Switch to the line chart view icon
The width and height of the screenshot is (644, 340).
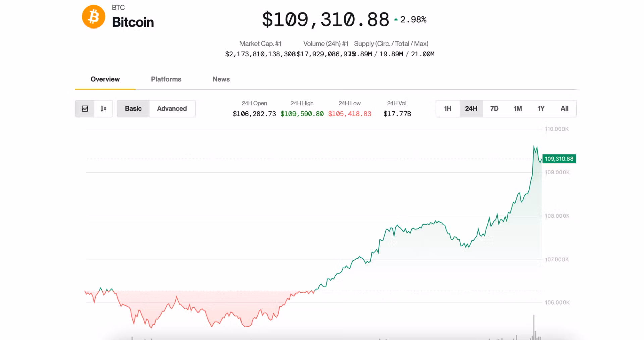point(85,109)
